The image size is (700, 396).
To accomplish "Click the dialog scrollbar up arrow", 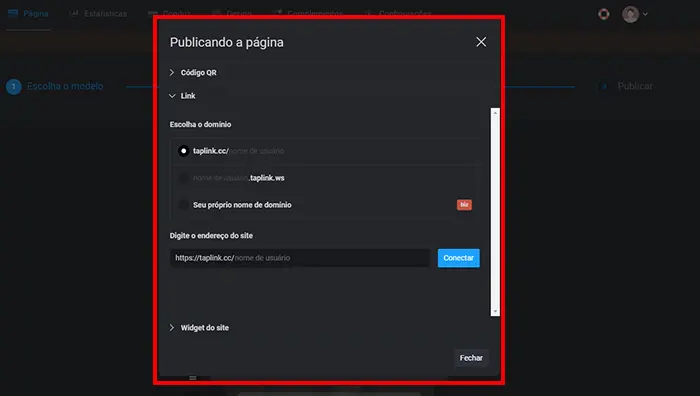I will (495, 113).
